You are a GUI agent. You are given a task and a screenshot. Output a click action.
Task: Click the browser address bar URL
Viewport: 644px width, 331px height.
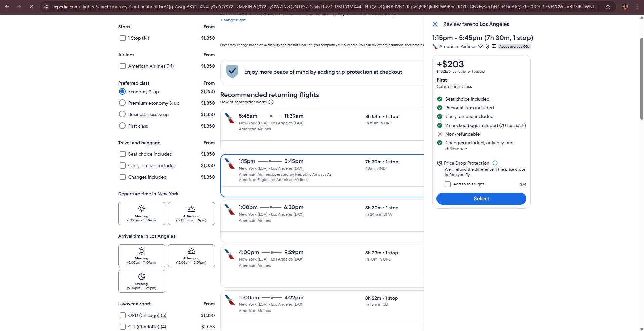325,7
